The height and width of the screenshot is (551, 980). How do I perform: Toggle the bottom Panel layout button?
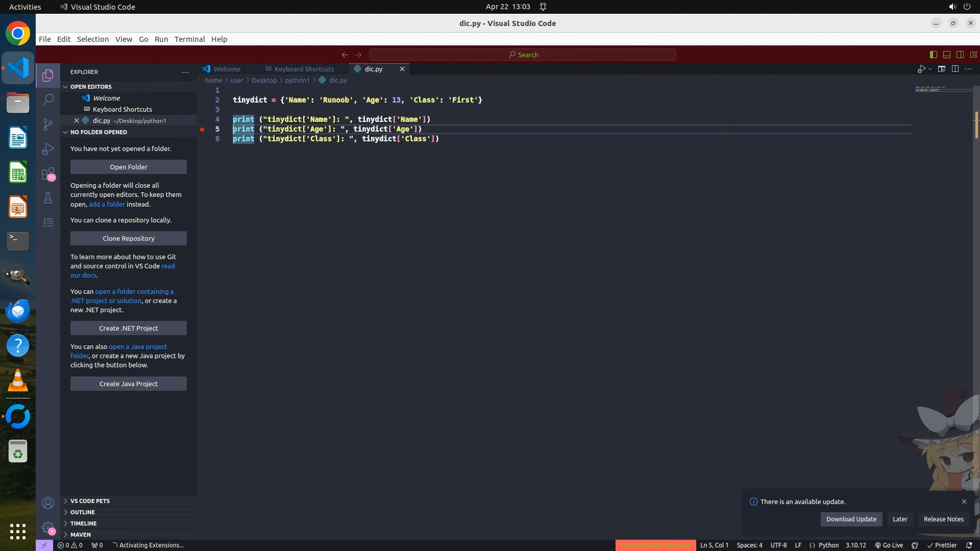pyautogui.click(x=947, y=55)
